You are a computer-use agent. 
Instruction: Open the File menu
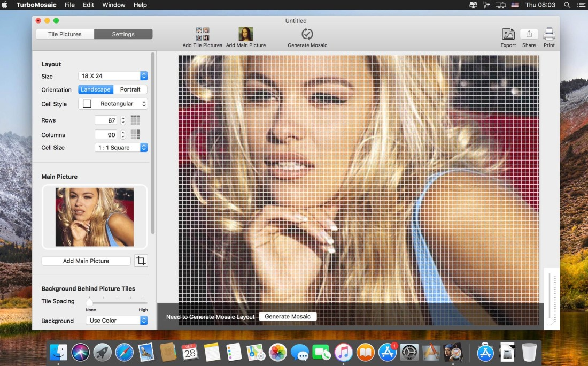click(x=69, y=5)
